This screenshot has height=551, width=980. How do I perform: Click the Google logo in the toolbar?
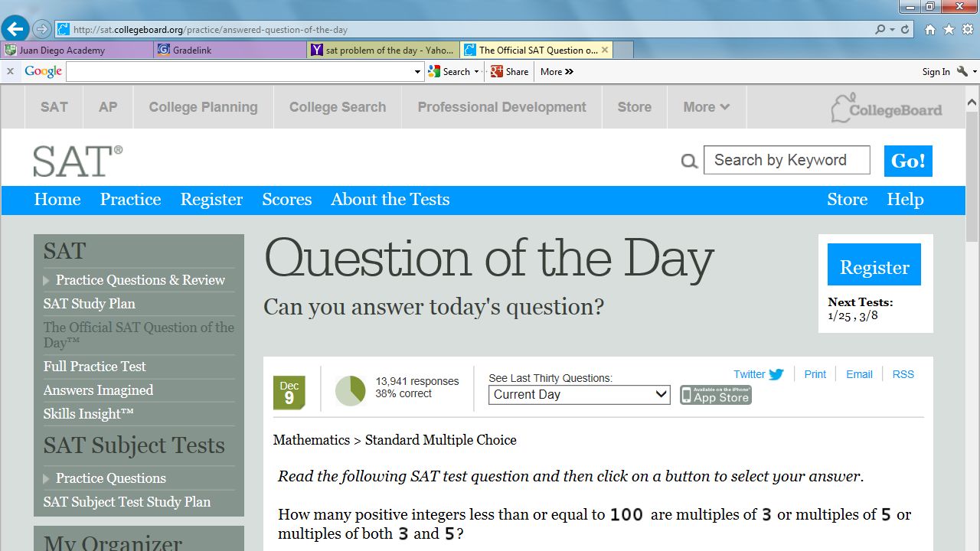coord(43,71)
